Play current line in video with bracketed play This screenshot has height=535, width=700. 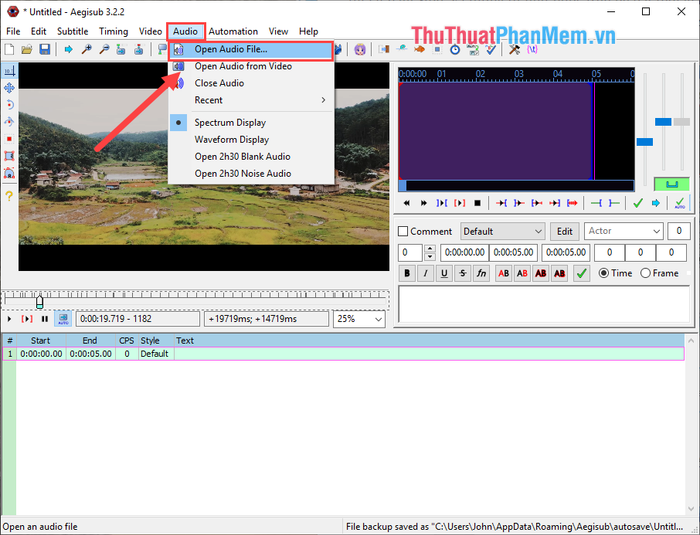point(27,319)
